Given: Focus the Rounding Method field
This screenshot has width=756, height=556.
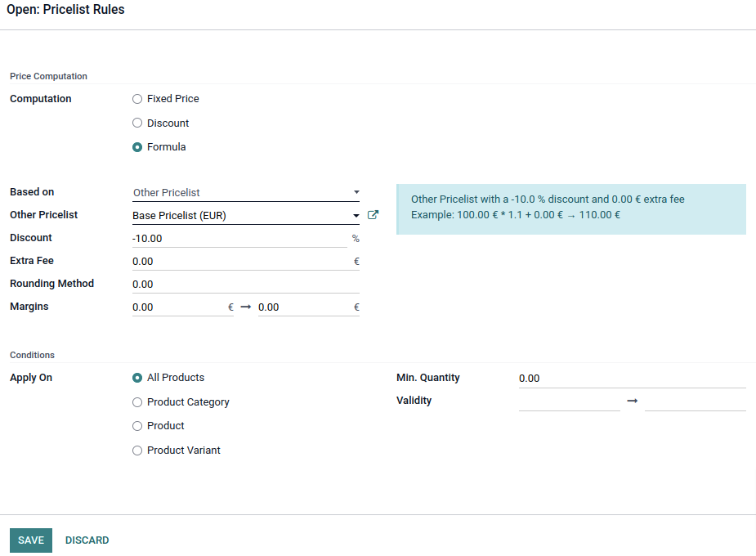Looking at the screenshot, I should [x=246, y=284].
